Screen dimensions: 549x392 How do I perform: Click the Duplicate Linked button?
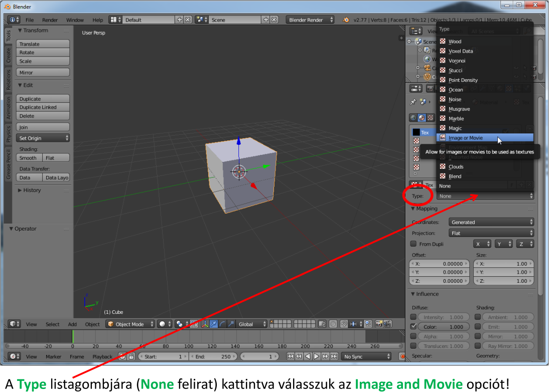tap(43, 107)
